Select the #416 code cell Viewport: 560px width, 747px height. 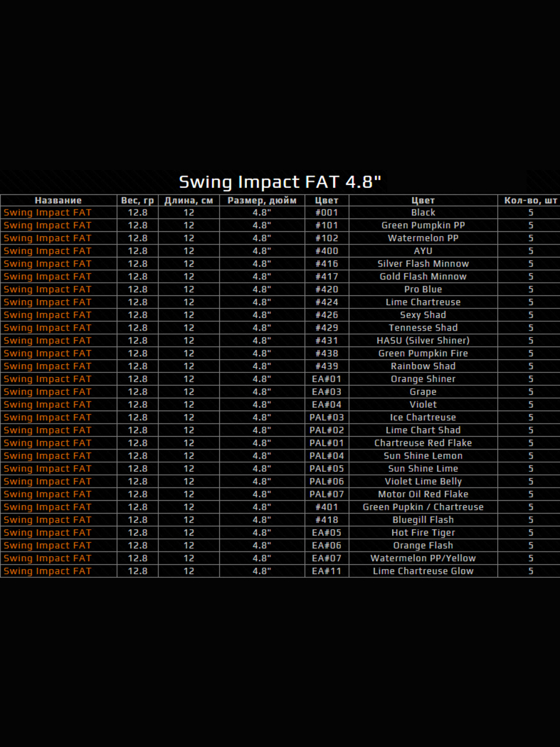pos(327,263)
